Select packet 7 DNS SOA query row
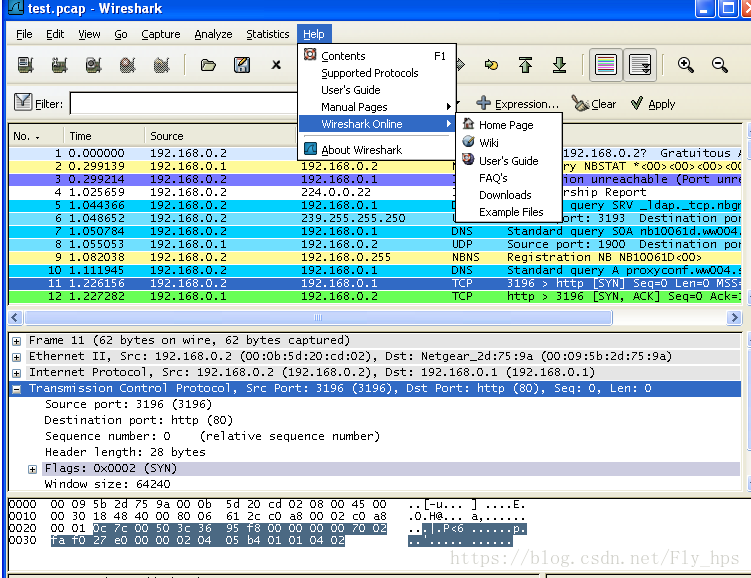This screenshot has height=578, width=751. 375,231
